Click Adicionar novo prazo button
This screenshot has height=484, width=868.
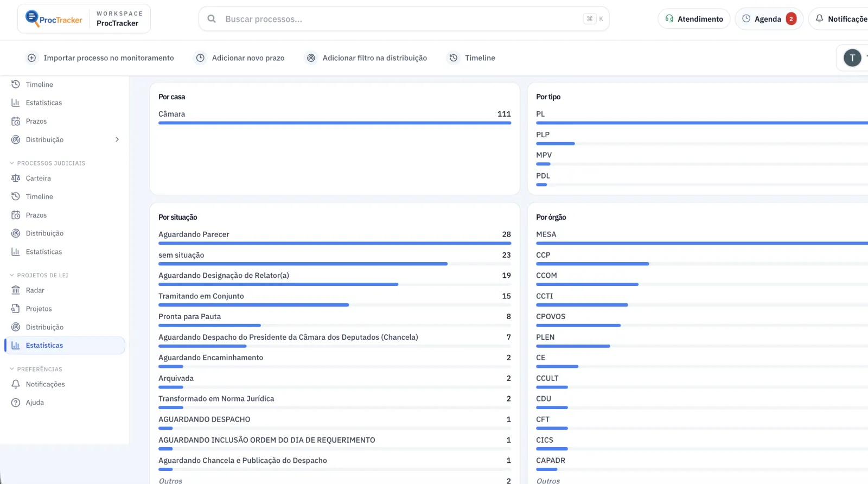coord(240,58)
